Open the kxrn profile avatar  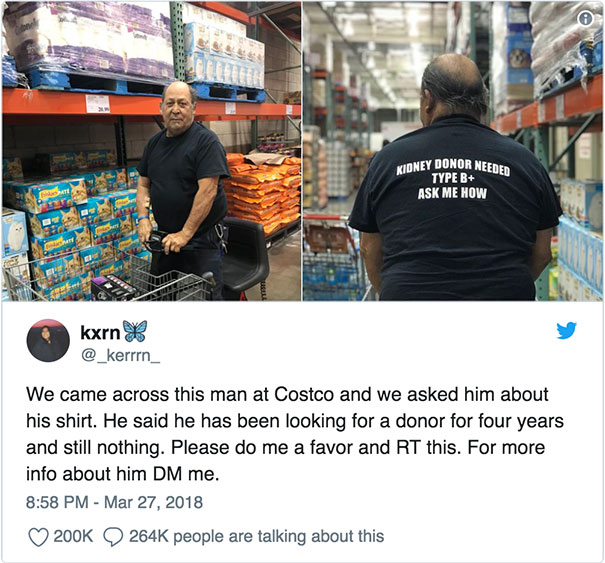(x=48, y=340)
